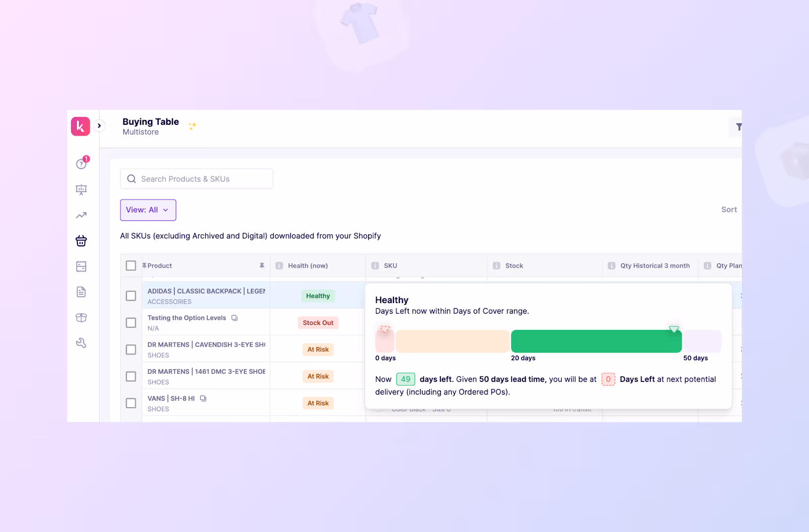The height and width of the screenshot is (532, 809).
Task: Click the green triangle marker on the bar
Action: click(674, 329)
